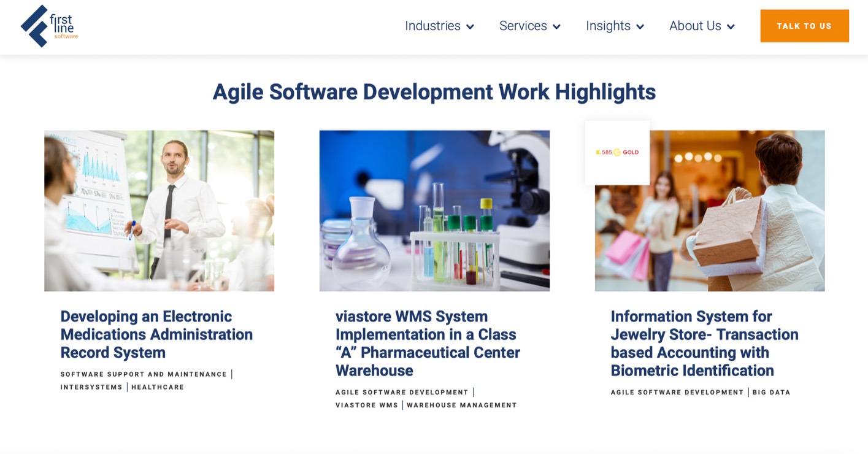Open viastore WMS System Implementation article
The width and height of the screenshot is (868, 454).
(x=428, y=344)
